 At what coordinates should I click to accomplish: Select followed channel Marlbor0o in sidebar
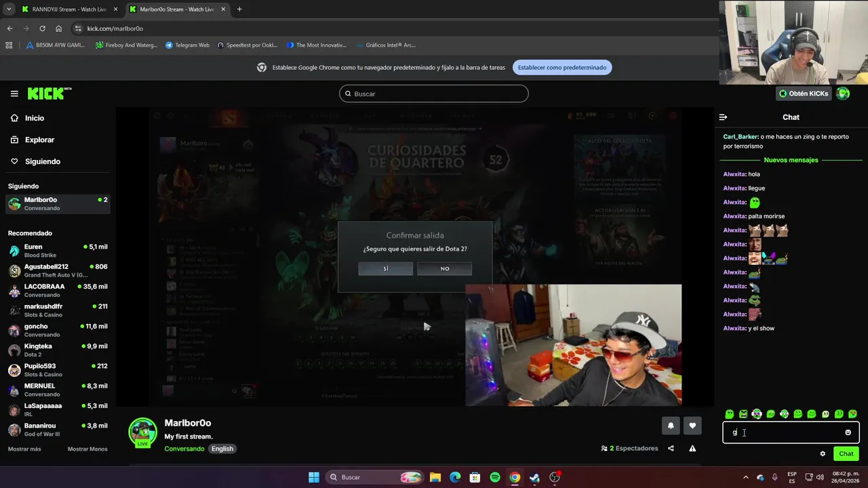(x=58, y=203)
